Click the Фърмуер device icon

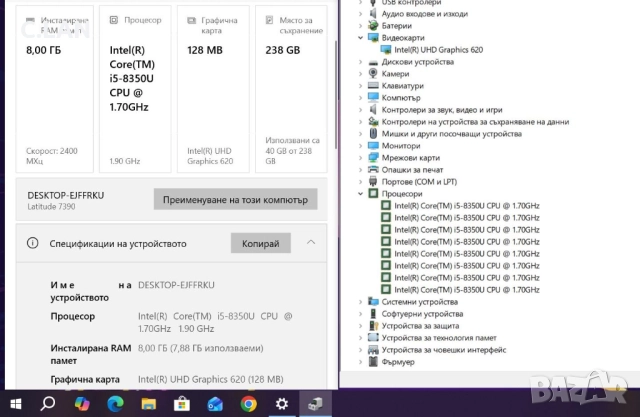[x=373, y=362]
